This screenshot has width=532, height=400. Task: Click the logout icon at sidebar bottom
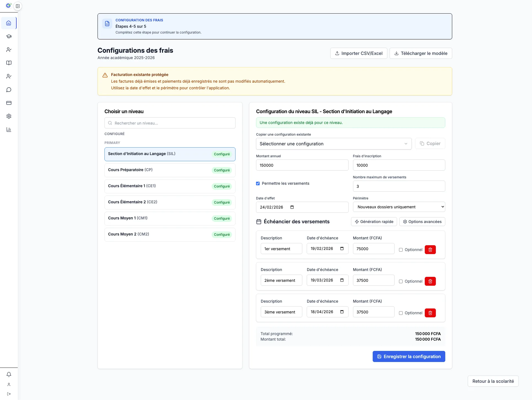(9, 394)
